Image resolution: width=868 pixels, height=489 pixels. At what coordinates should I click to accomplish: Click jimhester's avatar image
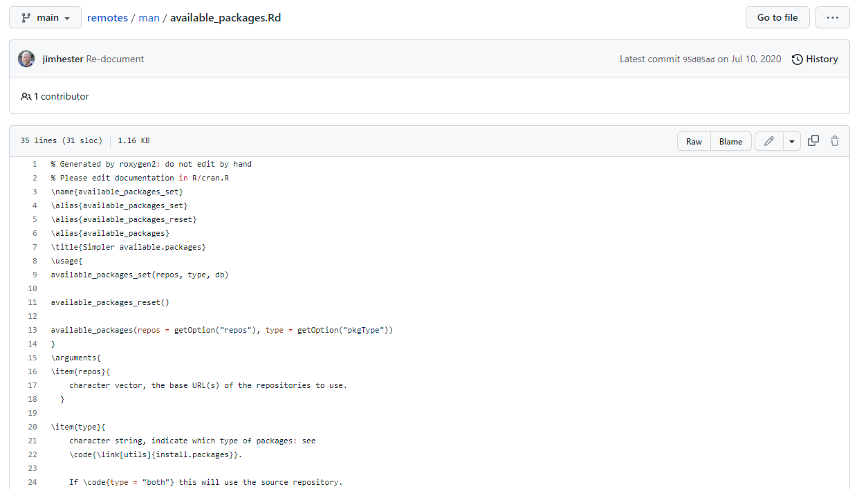pos(26,59)
